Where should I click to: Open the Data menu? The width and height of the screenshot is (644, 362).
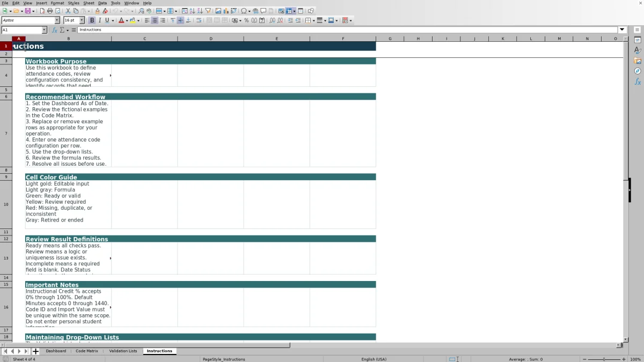click(102, 3)
